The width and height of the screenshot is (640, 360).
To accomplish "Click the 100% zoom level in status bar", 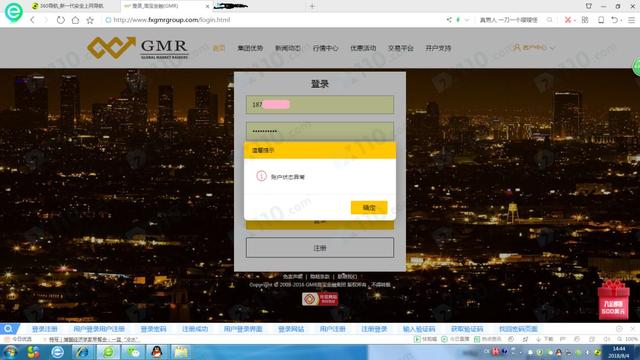I will pos(628,339).
